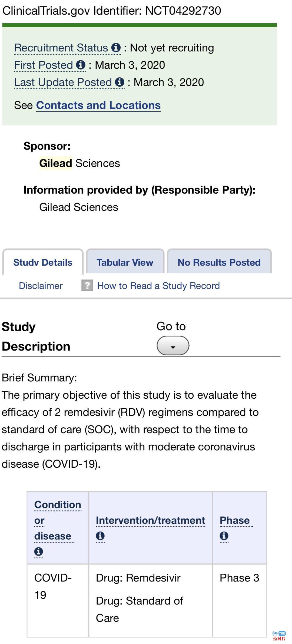Click info icon beside Recruitment Status
The height and width of the screenshot is (644, 292).
(x=116, y=48)
